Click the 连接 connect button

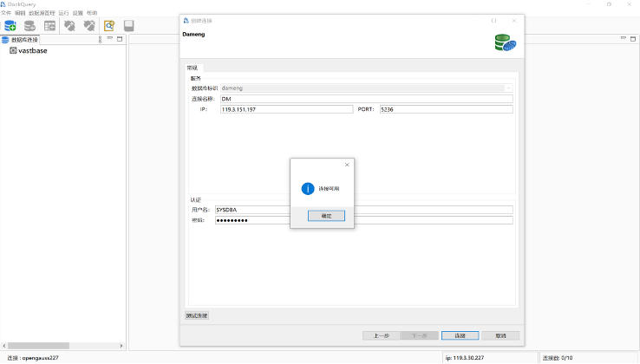(x=460, y=335)
